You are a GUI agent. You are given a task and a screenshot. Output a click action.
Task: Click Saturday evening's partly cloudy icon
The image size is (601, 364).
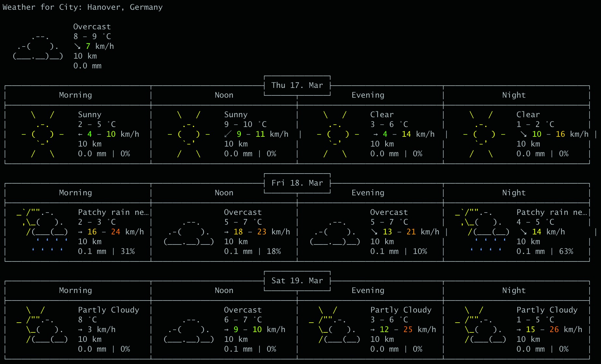pyautogui.click(x=335, y=329)
